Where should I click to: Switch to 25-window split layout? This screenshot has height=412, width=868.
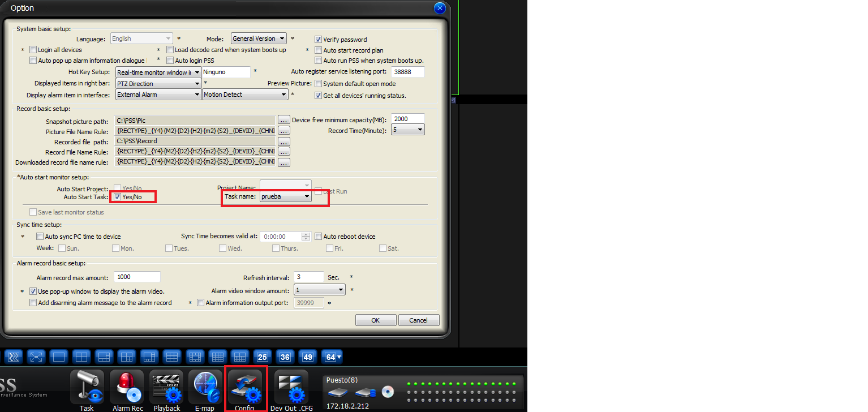[x=262, y=357]
